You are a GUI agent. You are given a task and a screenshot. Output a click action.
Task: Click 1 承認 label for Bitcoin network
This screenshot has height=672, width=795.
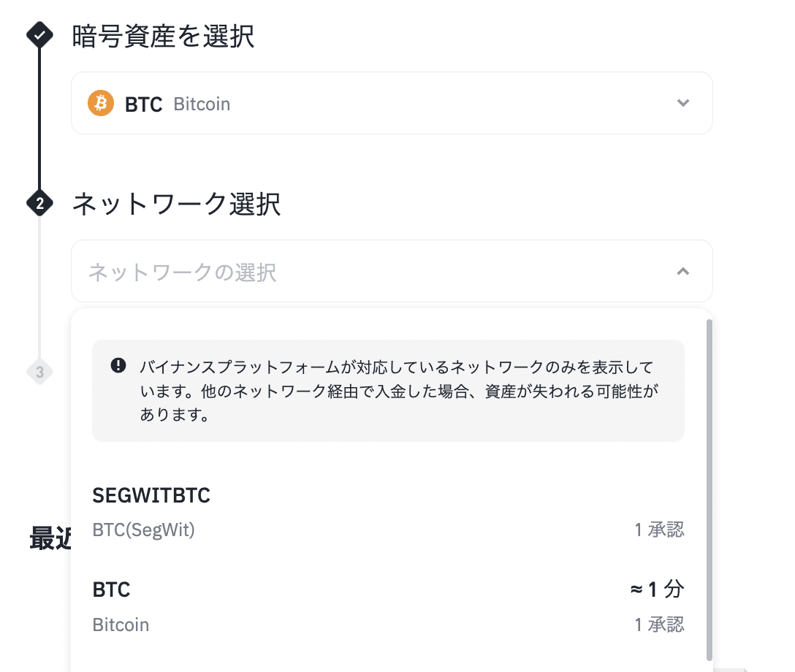(659, 625)
